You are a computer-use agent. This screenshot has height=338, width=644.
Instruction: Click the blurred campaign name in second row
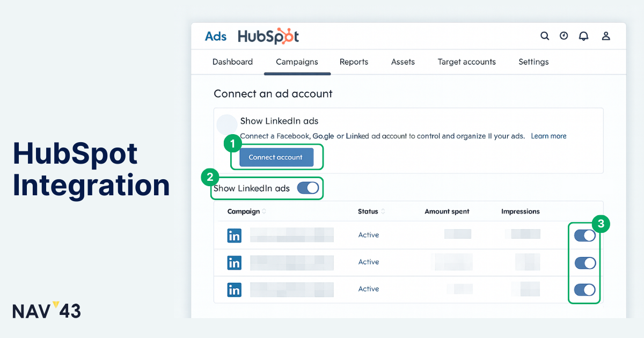click(x=292, y=262)
